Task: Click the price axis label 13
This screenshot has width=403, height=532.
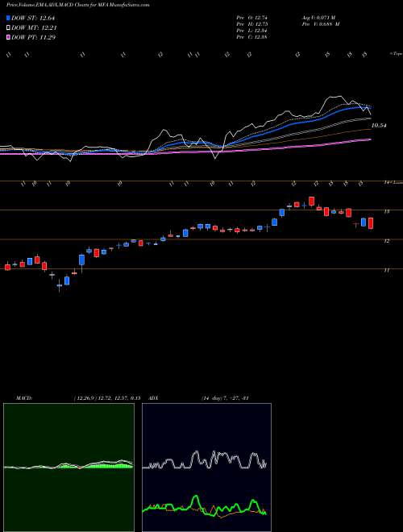Action: point(386,211)
